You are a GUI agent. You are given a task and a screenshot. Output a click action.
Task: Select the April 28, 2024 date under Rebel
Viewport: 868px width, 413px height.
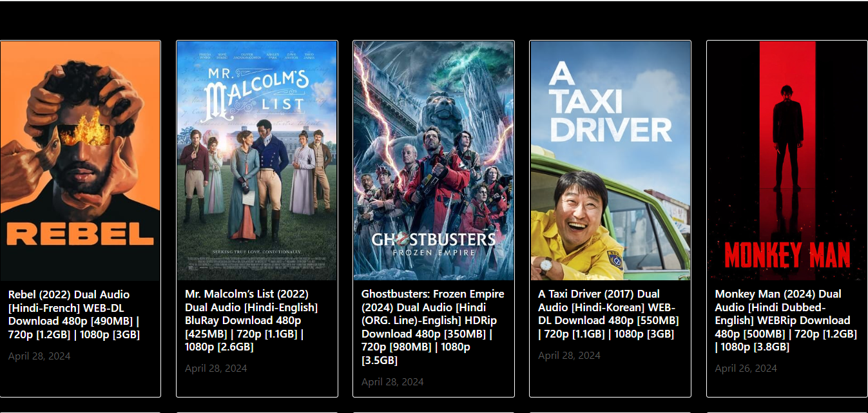(39, 356)
